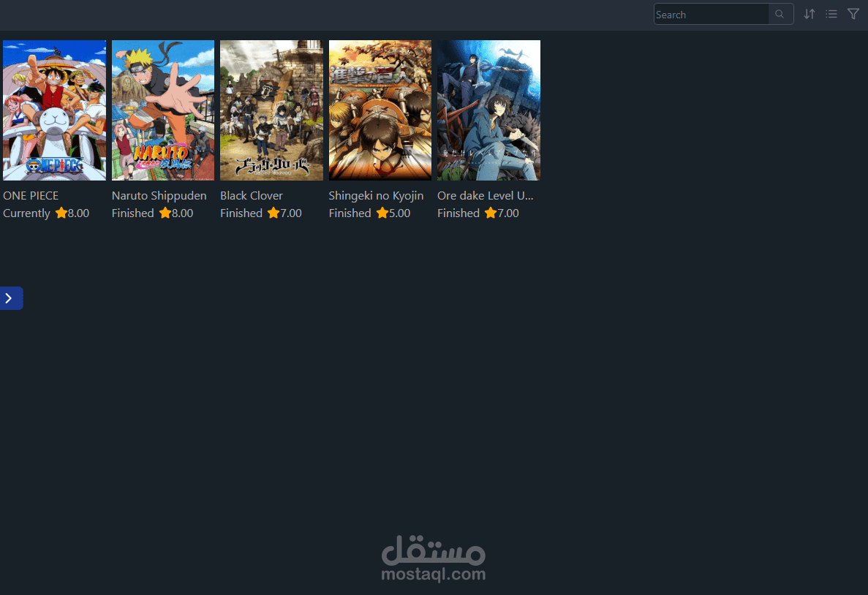Click the star icon for Naruto Shippuden

click(165, 213)
